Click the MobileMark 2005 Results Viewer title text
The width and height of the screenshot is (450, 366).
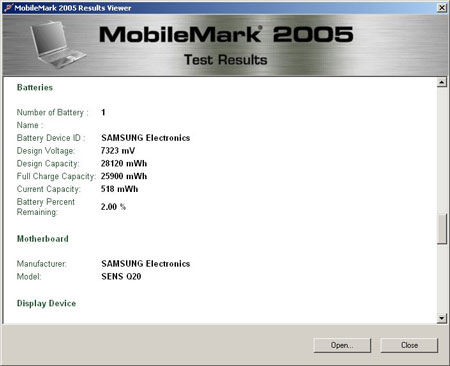[x=73, y=8]
